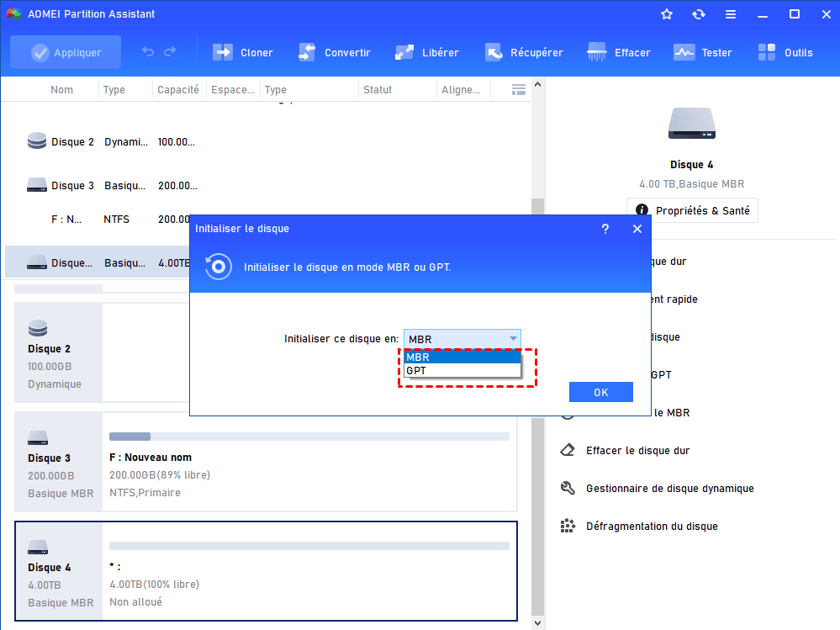Viewport: 840px width, 630px height.
Task: Click Propriétés & Santé button
Action: pyautogui.click(x=693, y=210)
